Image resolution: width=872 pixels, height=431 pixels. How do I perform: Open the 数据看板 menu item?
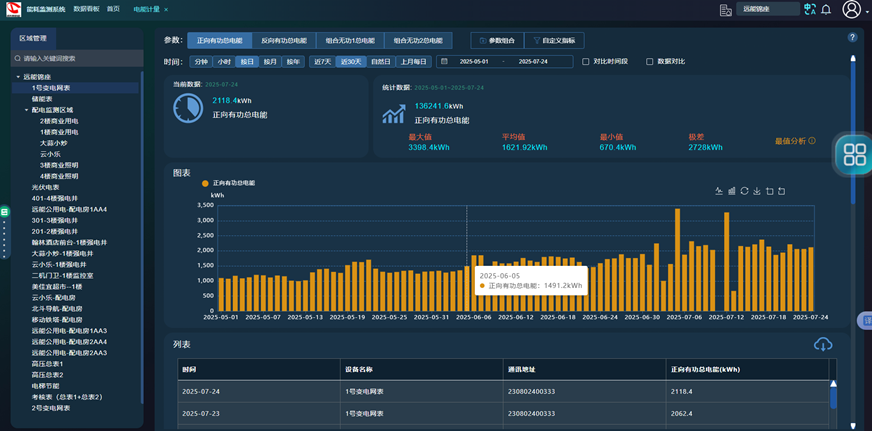(x=86, y=9)
